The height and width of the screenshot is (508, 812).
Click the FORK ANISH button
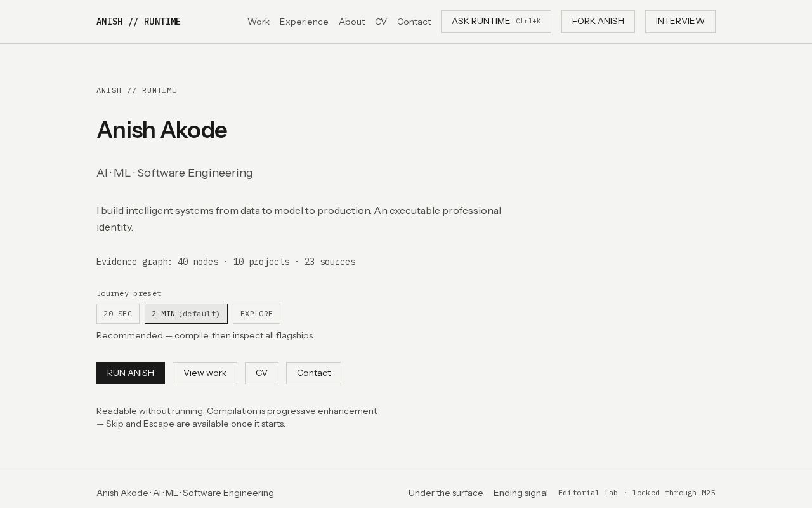pos(598,22)
